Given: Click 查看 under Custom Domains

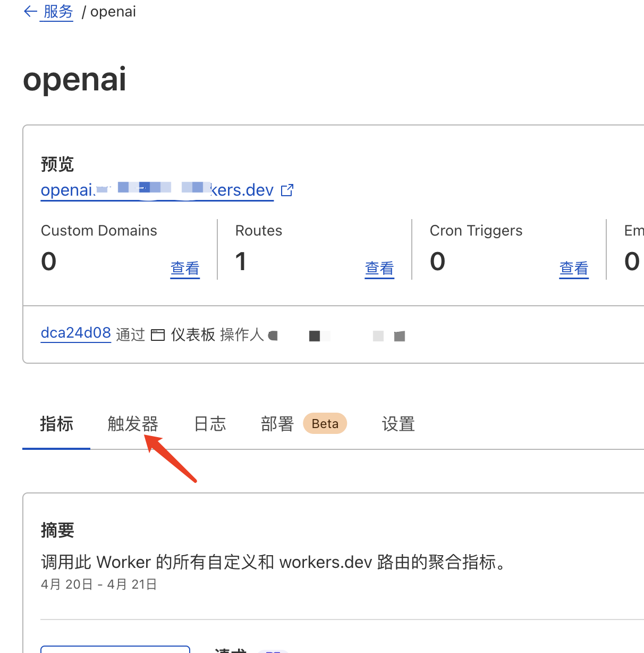Looking at the screenshot, I should 184,269.
